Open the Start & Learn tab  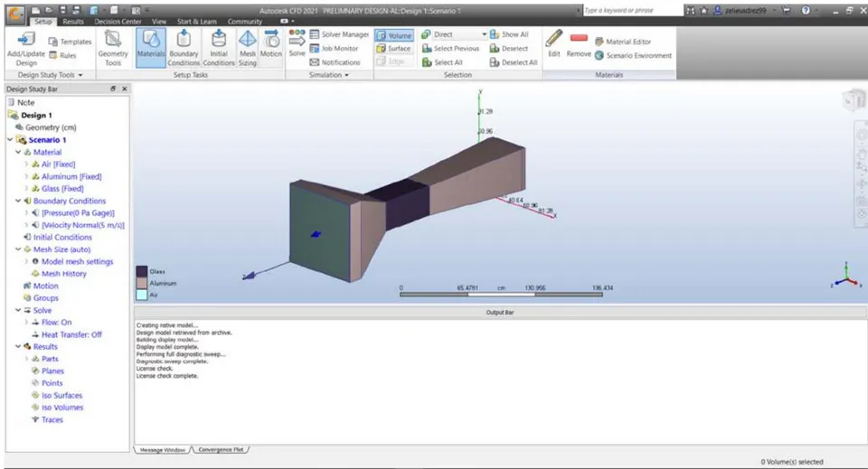click(196, 22)
